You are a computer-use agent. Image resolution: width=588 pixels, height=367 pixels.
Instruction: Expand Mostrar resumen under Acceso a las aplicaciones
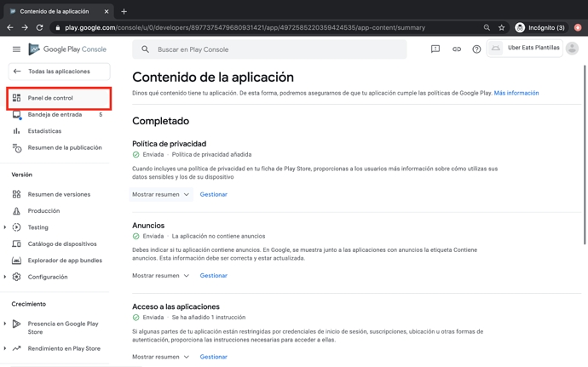coord(160,357)
